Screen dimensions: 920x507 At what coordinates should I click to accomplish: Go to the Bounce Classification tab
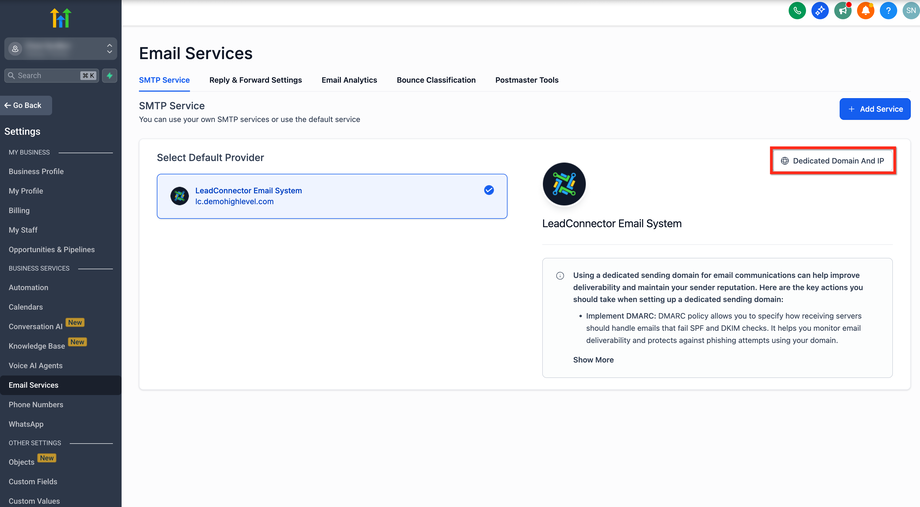point(436,80)
